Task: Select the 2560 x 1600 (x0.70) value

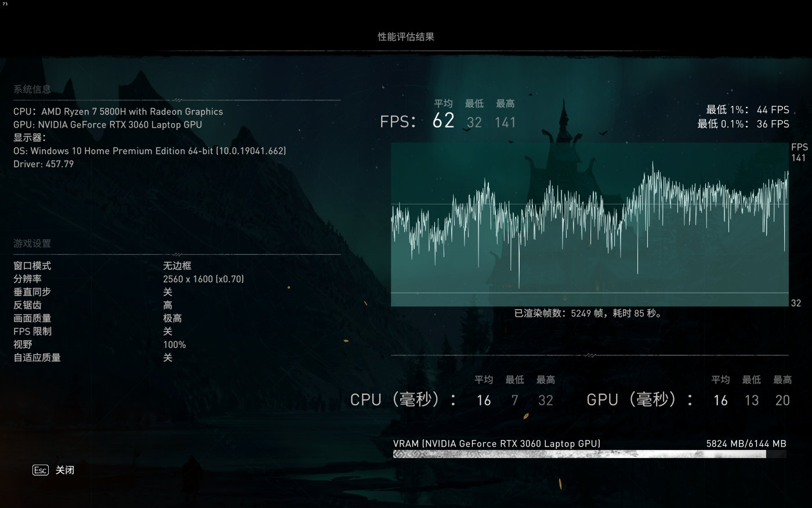Action: pos(204,279)
